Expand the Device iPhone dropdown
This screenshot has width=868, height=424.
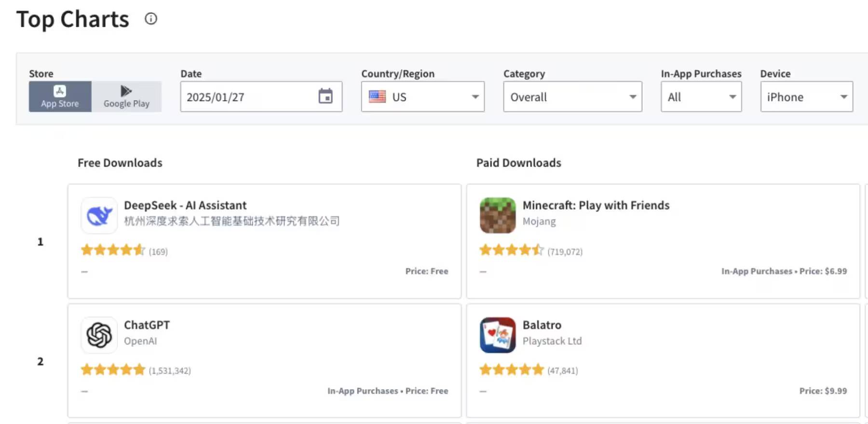pyautogui.click(x=806, y=97)
